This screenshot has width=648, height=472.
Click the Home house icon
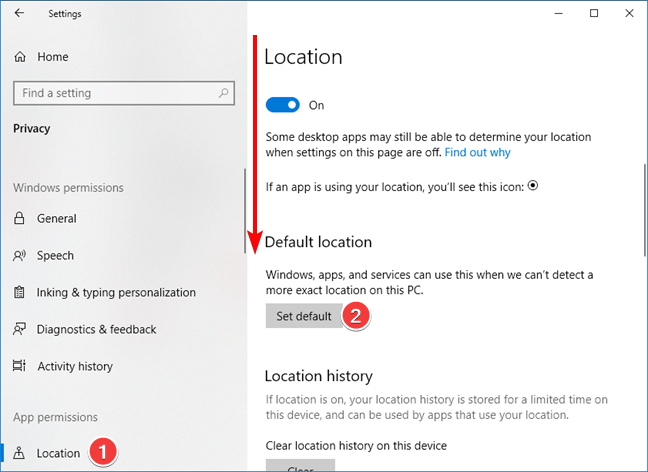[20, 57]
